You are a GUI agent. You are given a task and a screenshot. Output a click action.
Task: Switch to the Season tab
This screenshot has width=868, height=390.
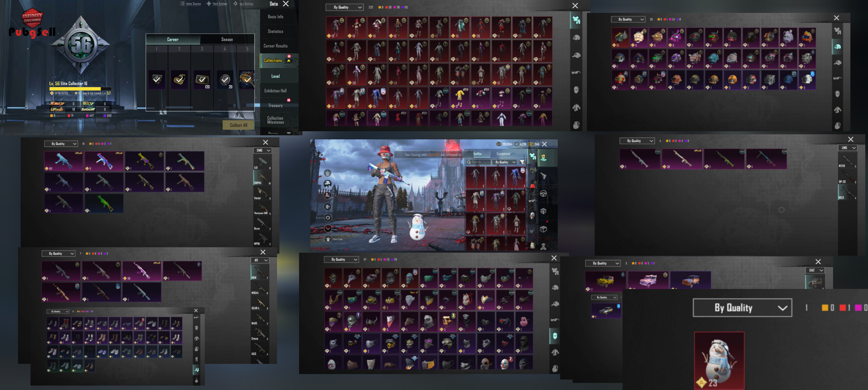[227, 39]
